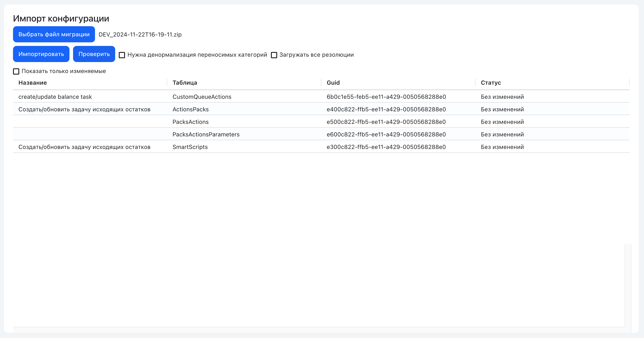644x338 pixels.
Task: Click the Импортировать button
Action: coord(41,54)
